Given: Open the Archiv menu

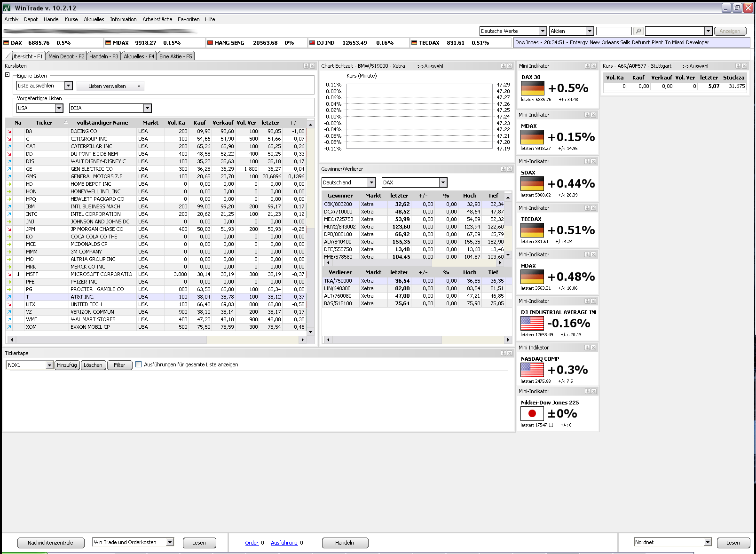Looking at the screenshot, I should tap(11, 19).
